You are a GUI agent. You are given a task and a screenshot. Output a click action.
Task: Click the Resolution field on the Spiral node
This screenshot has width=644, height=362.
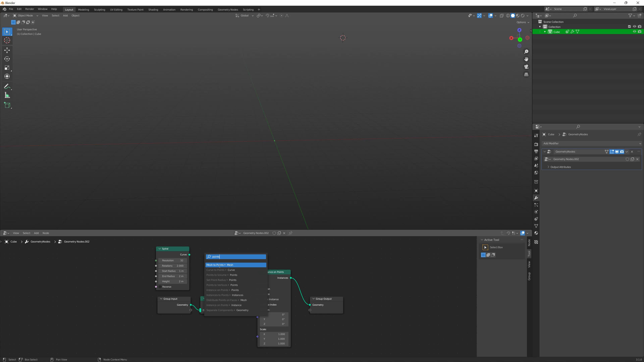[173, 261]
